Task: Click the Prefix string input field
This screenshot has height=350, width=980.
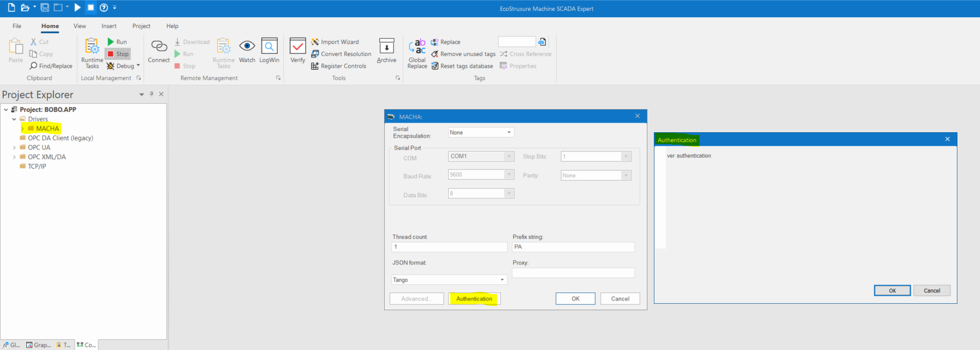Action: (573, 247)
